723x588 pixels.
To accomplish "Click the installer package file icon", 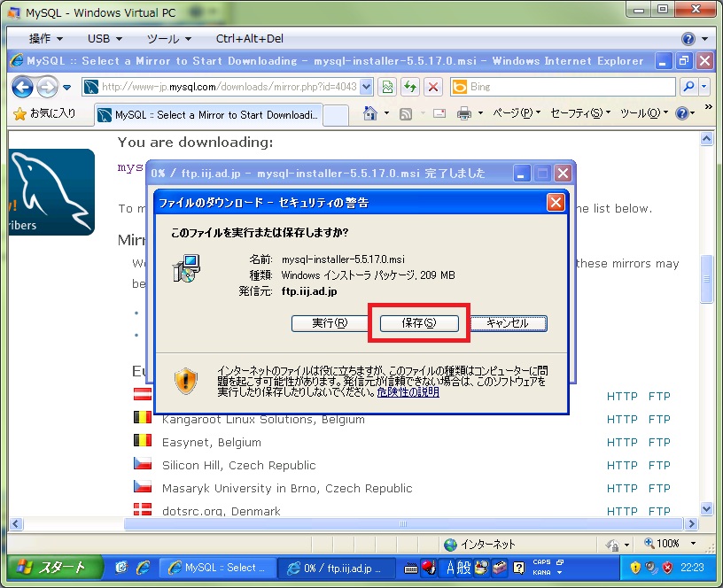I will (x=186, y=267).
